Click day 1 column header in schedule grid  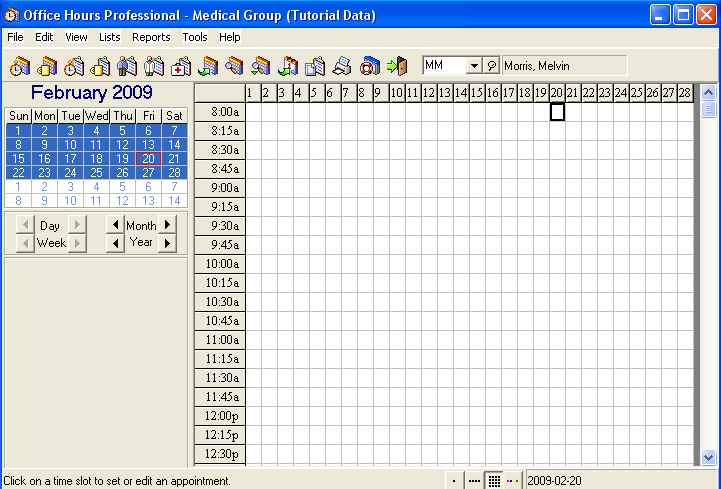(253, 93)
